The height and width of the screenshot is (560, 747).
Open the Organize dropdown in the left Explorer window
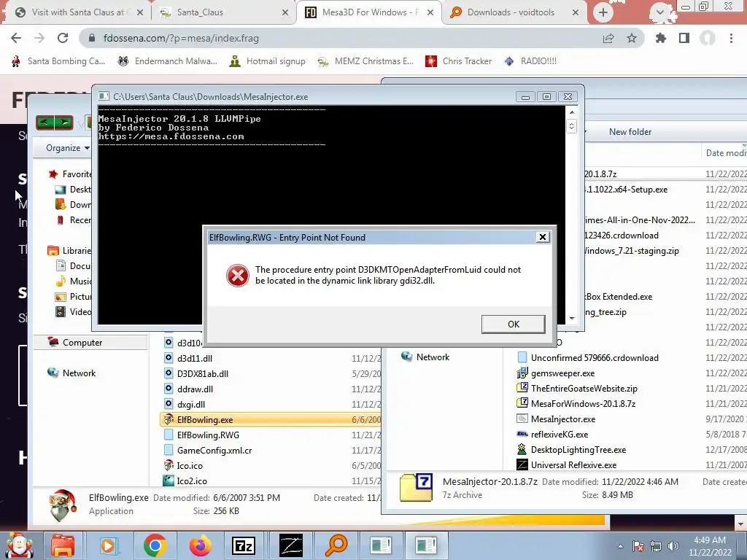tap(67, 148)
